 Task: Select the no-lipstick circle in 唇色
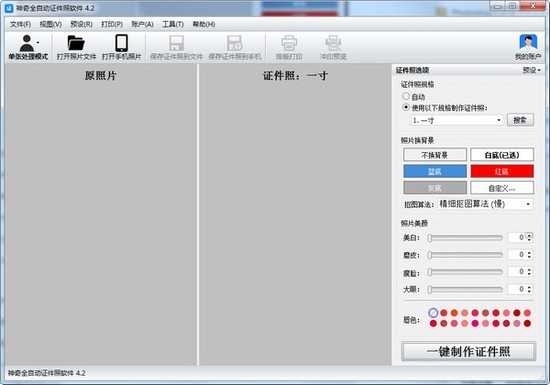click(x=433, y=312)
